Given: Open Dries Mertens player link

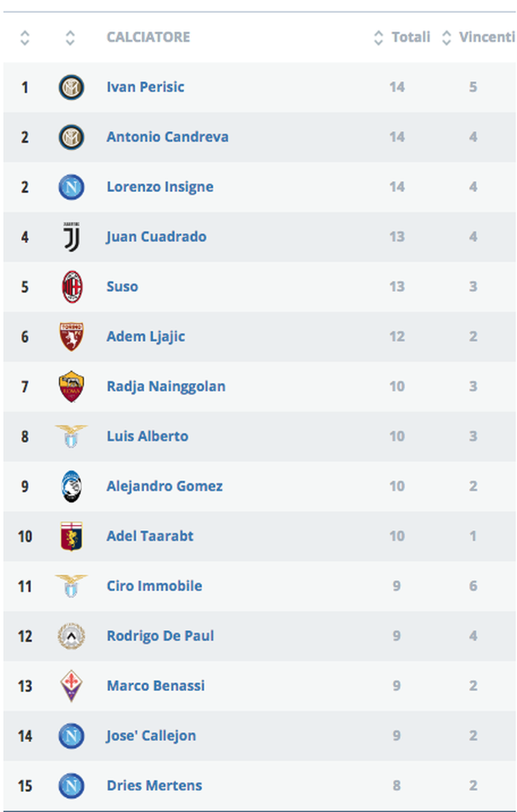Looking at the screenshot, I should (x=154, y=785).
